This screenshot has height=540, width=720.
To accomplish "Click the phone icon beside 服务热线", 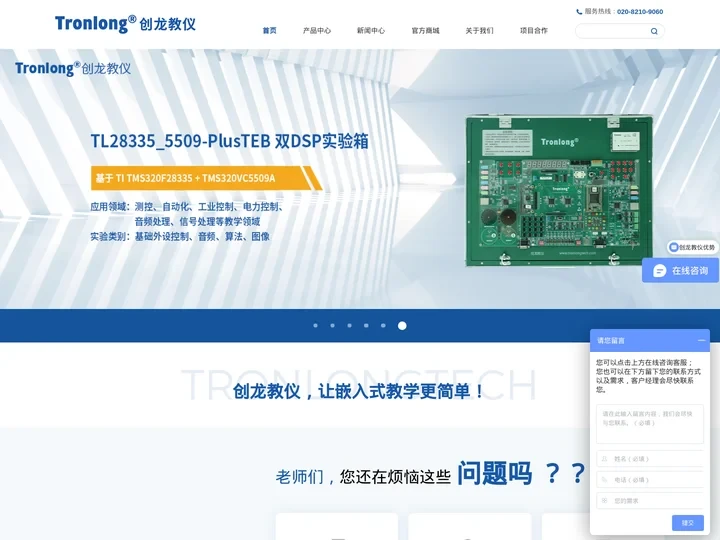I will pos(579,12).
